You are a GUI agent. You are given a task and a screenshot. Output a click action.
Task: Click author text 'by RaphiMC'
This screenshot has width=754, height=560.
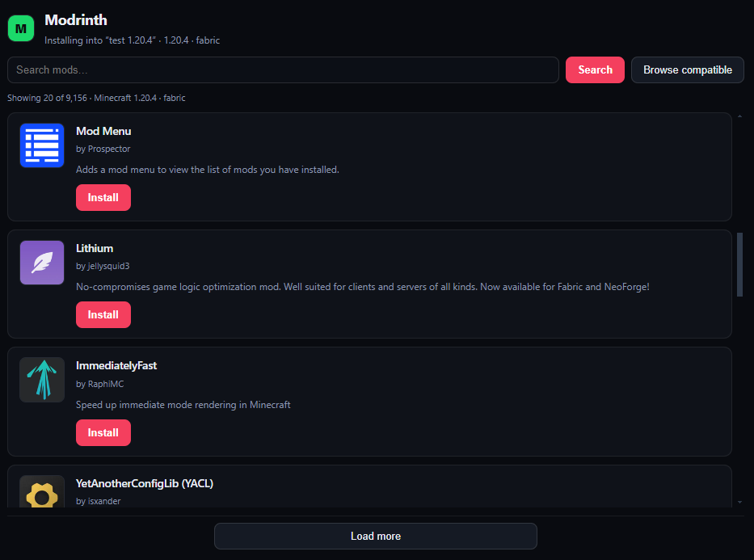pyautogui.click(x=99, y=384)
